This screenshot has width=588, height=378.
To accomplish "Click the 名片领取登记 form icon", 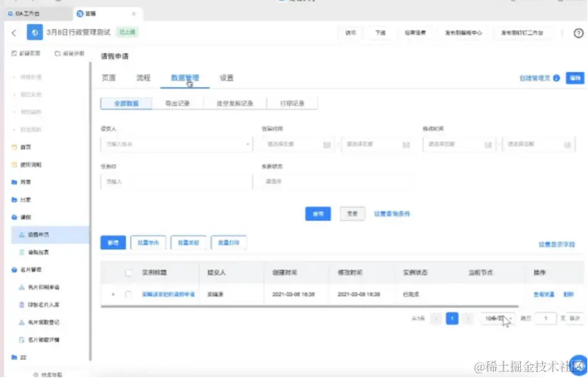I will coord(22,322).
